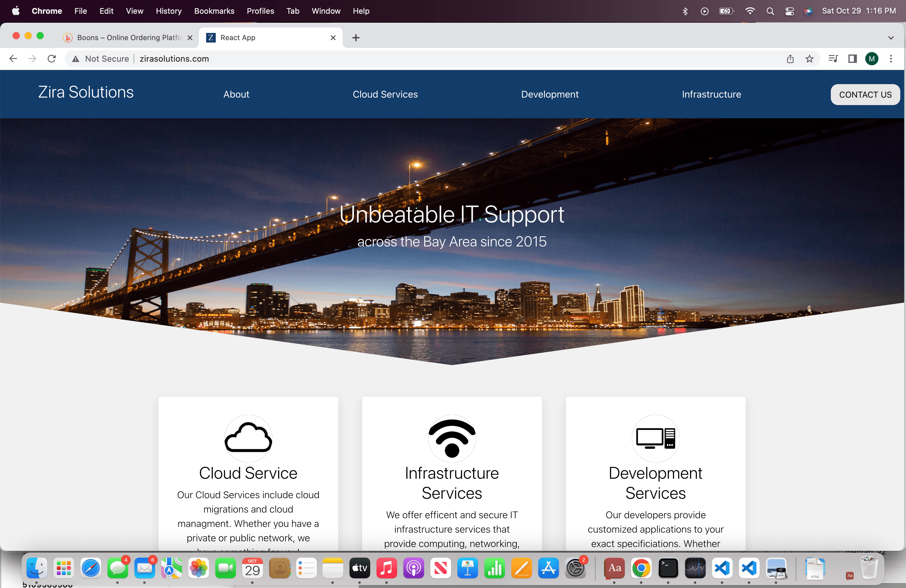Select the React App tab
This screenshot has width=906, height=588.
coord(271,38)
